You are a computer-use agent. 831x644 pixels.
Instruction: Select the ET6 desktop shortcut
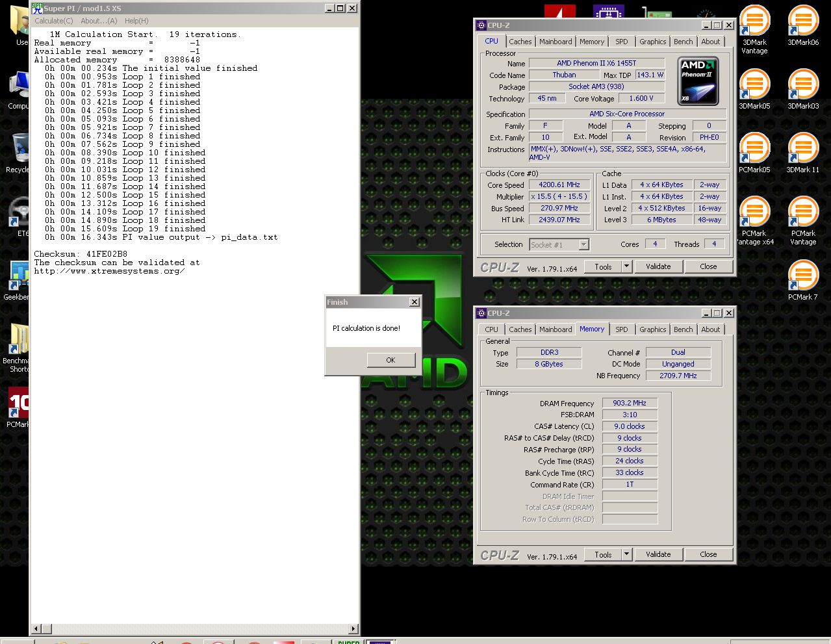click(x=19, y=217)
